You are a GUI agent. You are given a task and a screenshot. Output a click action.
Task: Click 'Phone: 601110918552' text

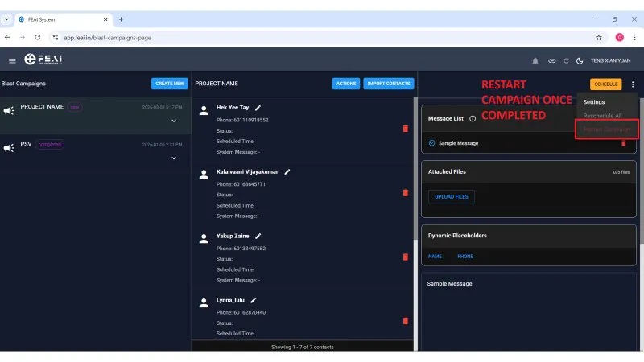(x=242, y=120)
